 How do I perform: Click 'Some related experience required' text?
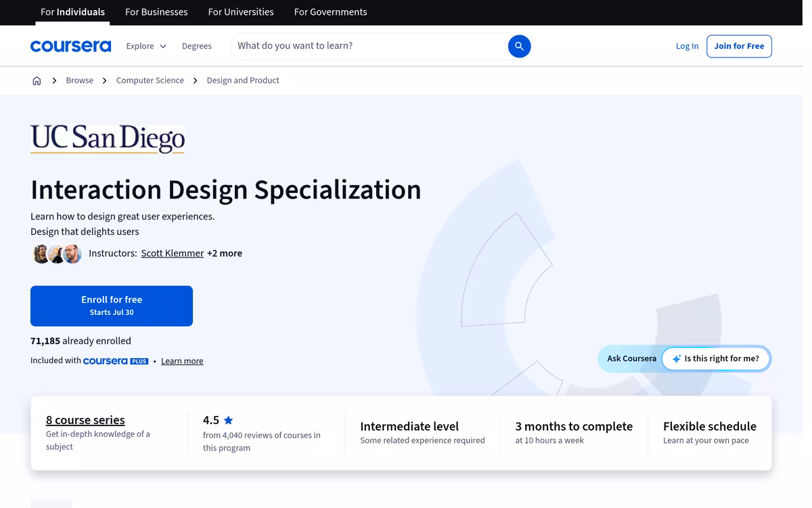point(422,441)
